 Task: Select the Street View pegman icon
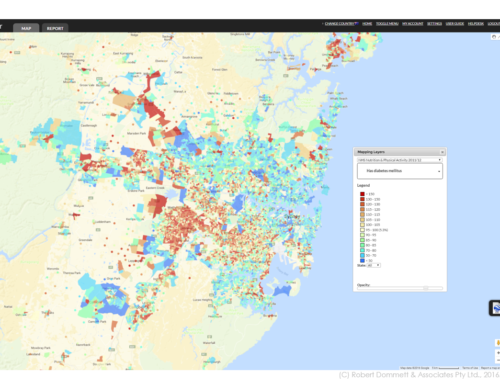(498, 343)
